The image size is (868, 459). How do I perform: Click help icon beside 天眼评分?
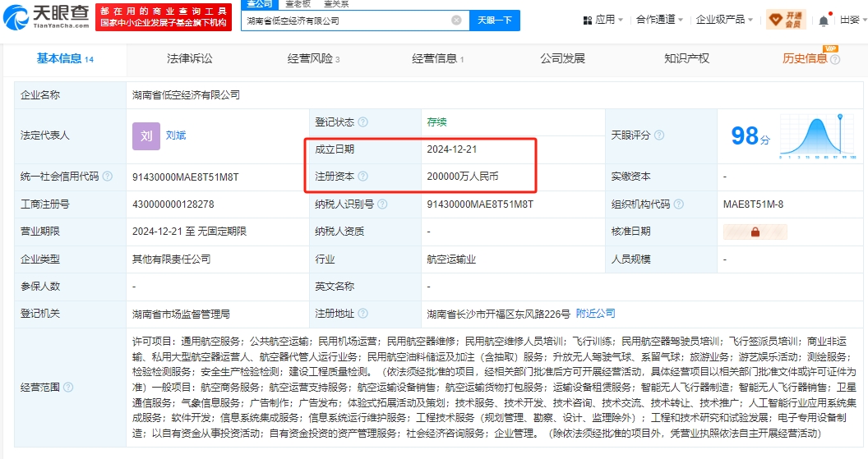pyautogui.click(x=659, y=135)
